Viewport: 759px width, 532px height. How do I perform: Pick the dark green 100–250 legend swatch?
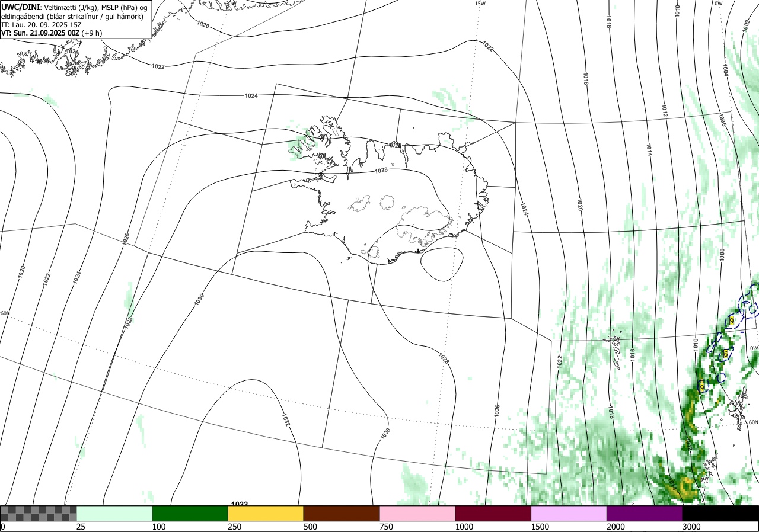[190, 513]
